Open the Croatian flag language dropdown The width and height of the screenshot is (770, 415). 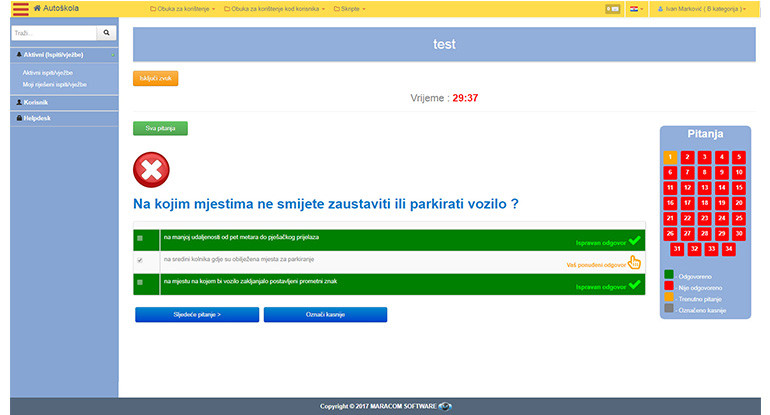pyautogui.click(x=636, y=9)
